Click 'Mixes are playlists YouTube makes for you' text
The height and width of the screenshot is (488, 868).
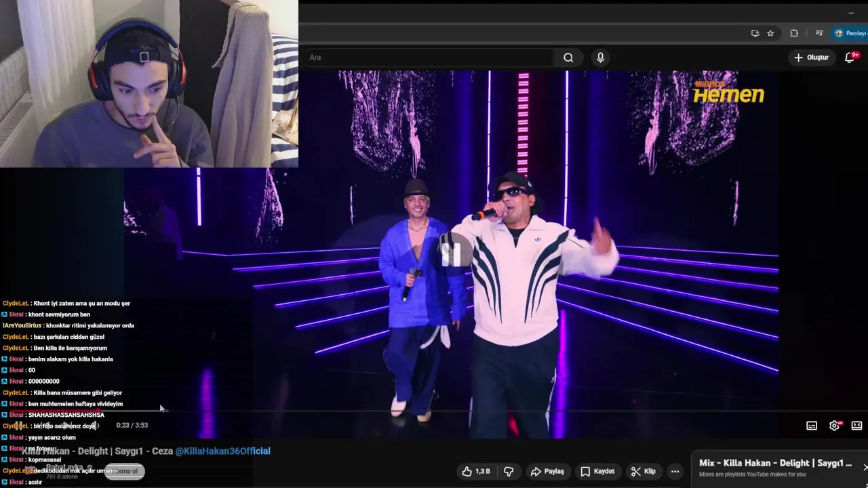(753, 474)
